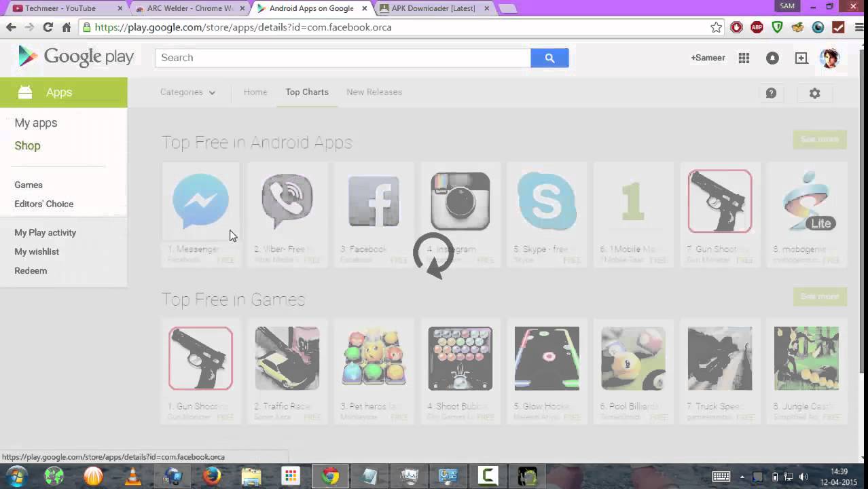Open the Facebook app icon
The width and height of the screenshot is (868, 489).
coord(374,201)
